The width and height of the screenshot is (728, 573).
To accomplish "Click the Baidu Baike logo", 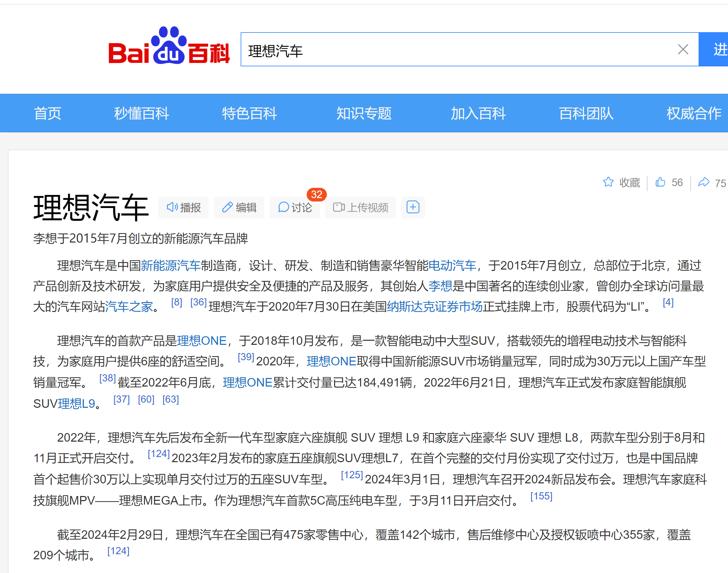I will [169, 45].
